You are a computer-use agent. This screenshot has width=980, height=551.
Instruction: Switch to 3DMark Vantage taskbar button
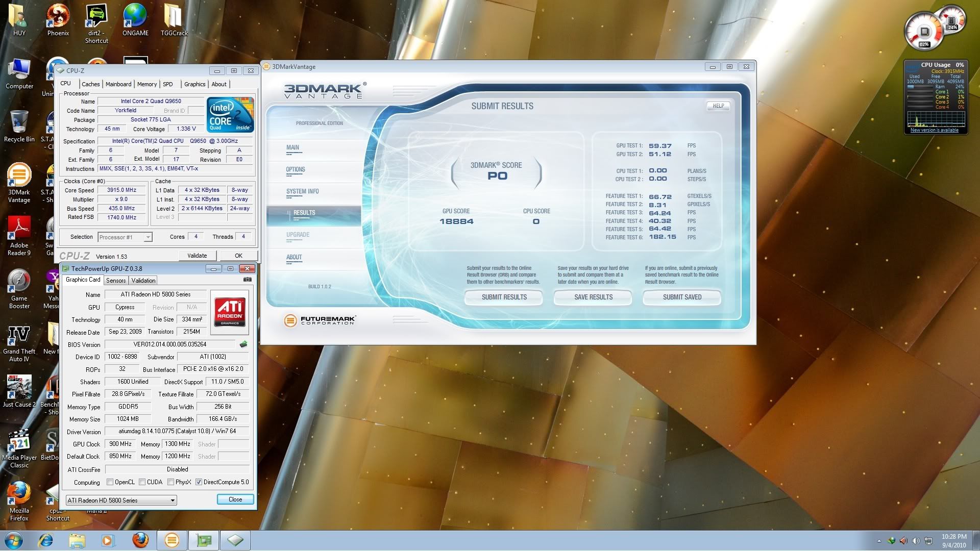[172, 540]
